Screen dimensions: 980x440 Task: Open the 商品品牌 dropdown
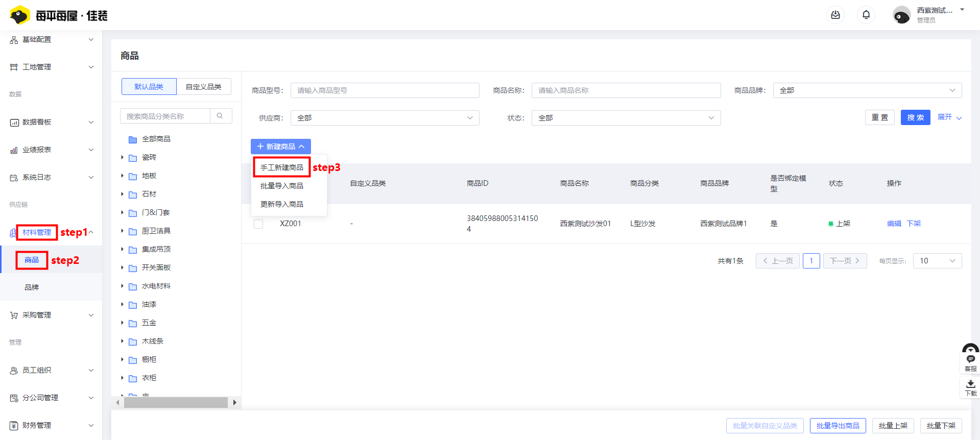click(x=867, y=90)
